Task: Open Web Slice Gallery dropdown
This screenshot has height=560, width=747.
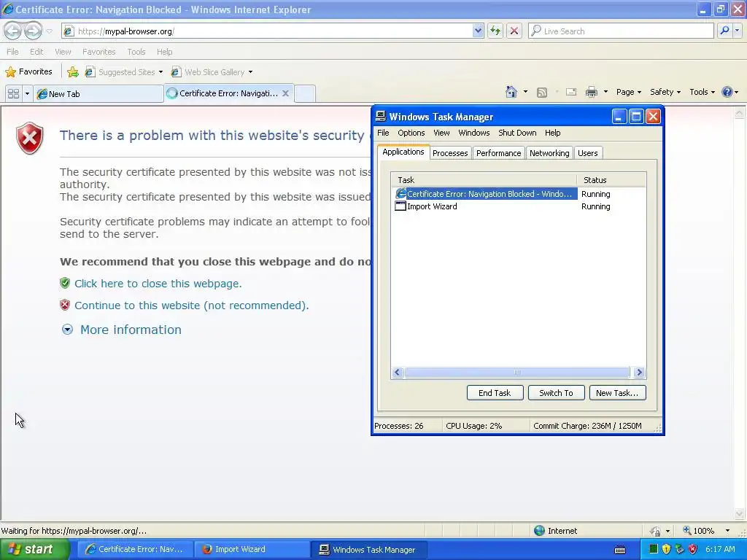Action: point(251,72)
